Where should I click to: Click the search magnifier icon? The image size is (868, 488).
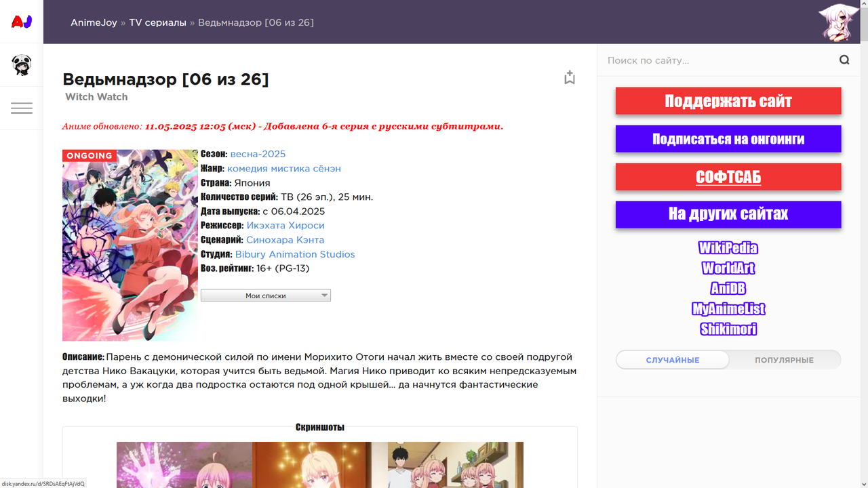click(844, 60)
